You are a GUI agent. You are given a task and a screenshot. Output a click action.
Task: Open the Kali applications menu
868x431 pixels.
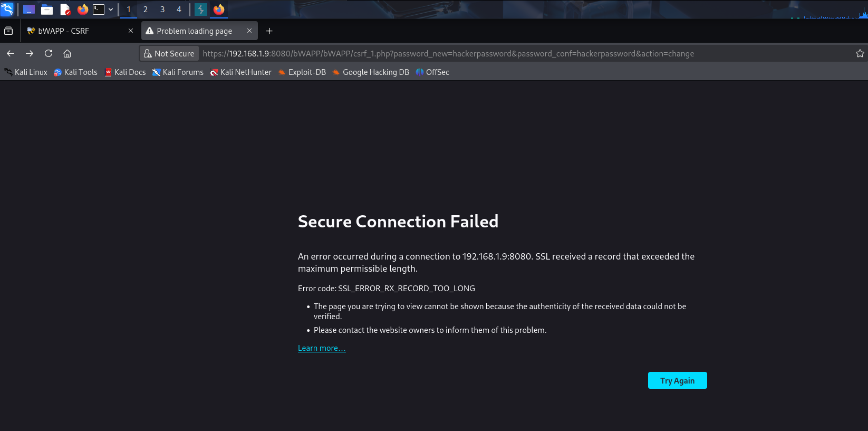coord(7,9)
